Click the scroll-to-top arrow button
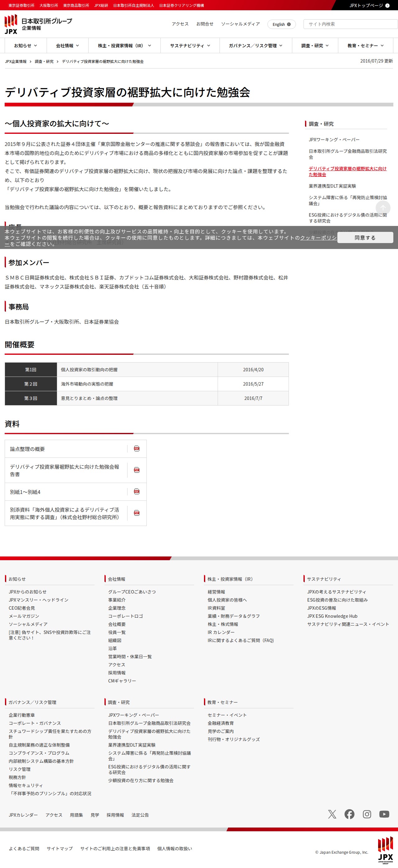The image size is (398, 868). (383, 208)
